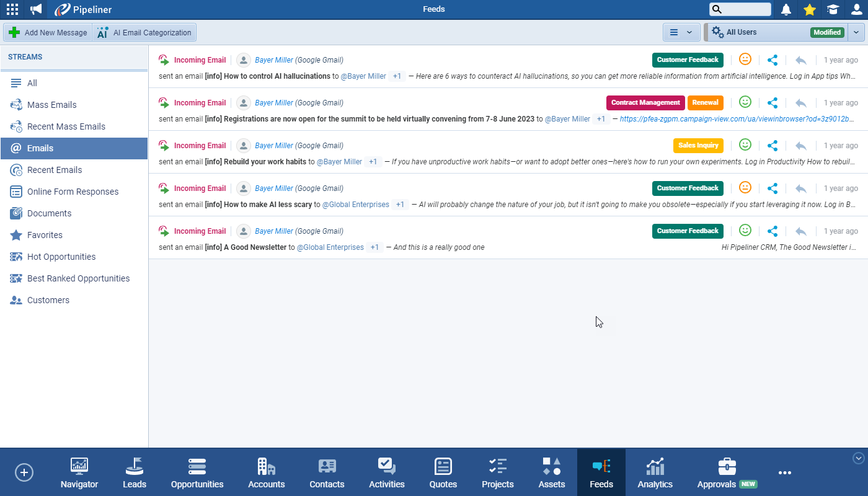Collapse the bottom navigation bar chevron
Viewport: 868px width, 496px height.
coord(859,458)
